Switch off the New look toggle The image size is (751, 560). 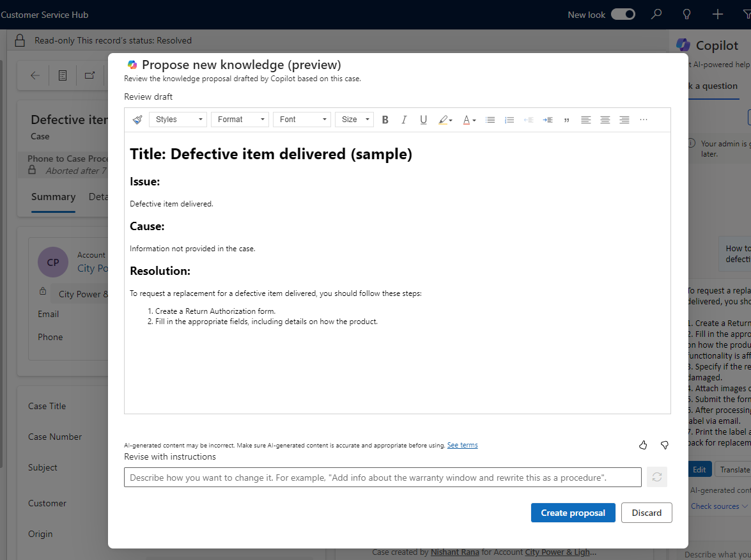(623, 13)
